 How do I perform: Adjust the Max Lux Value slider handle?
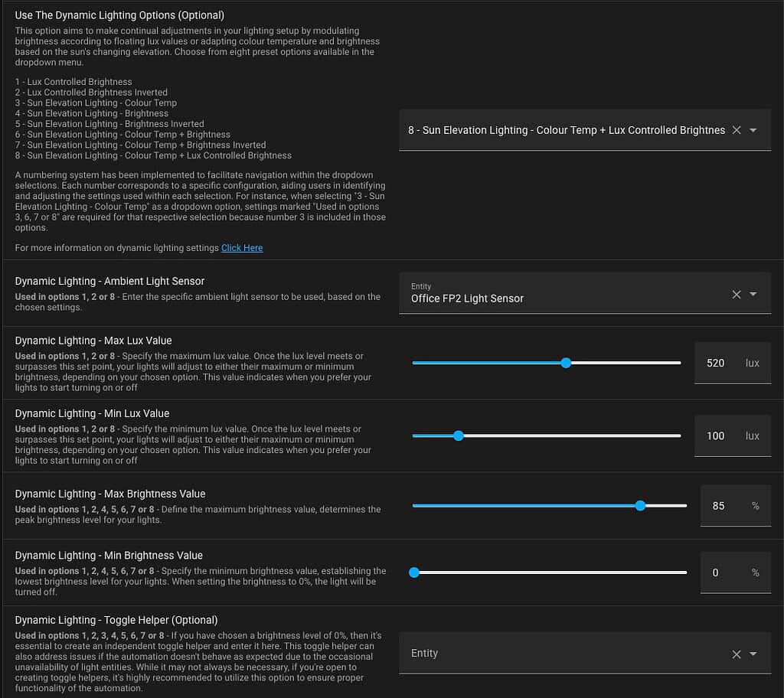tap(566, 363)
